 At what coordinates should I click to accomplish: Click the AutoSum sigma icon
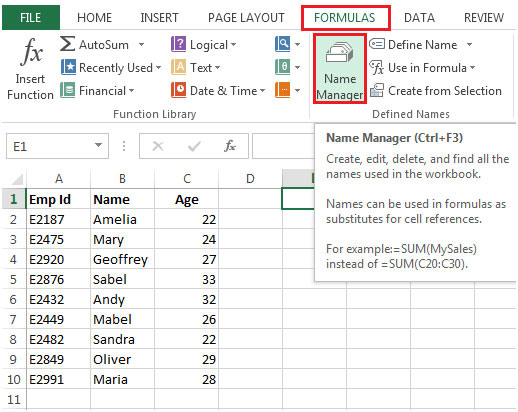(67, 44)
